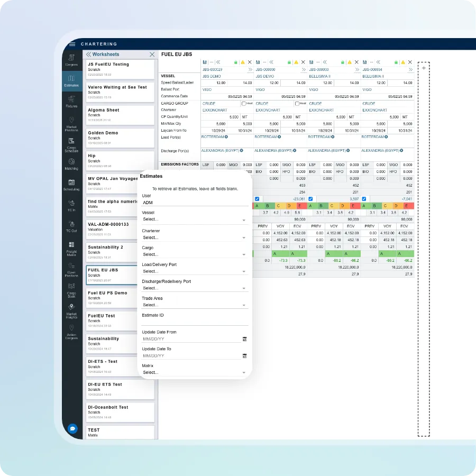This screenshot has width=476, height=476.
Task: Expand the Trade Area dropdown
Action: coord(195,305)
